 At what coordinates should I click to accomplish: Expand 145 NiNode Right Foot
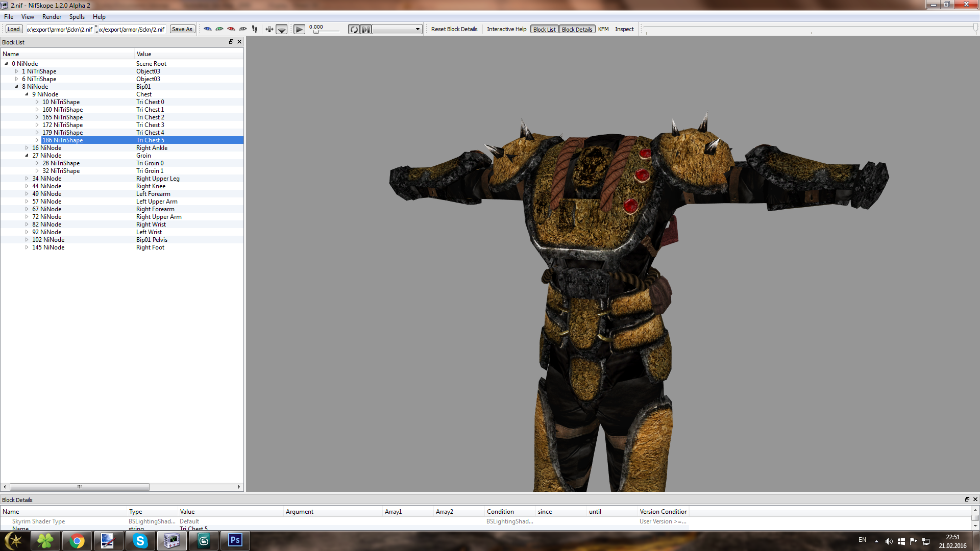(x=27, y=247)
